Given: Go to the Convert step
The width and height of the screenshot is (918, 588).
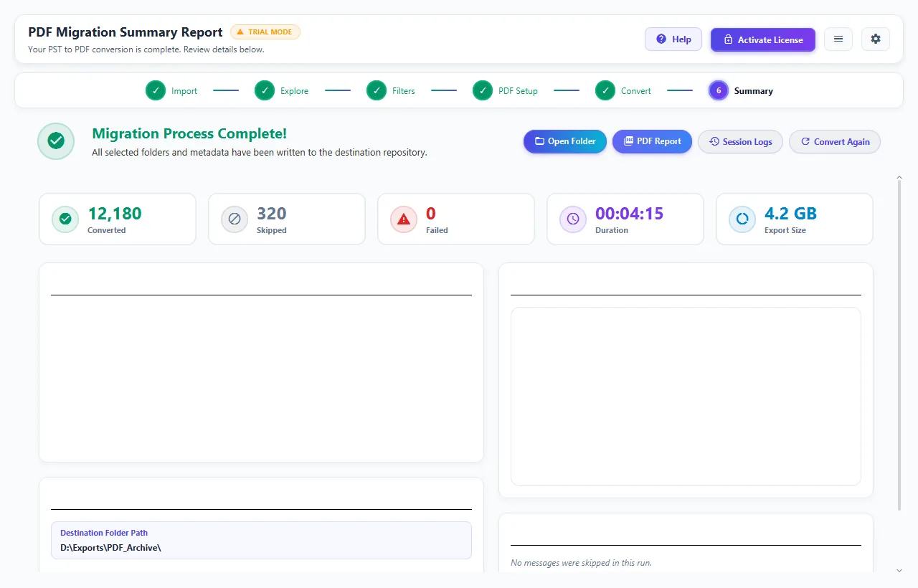Looking at the screenshot, I should point(623,91).
